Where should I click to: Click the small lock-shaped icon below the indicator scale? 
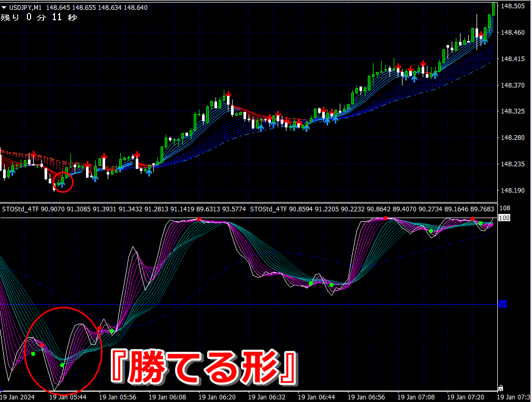coord(500,388)
